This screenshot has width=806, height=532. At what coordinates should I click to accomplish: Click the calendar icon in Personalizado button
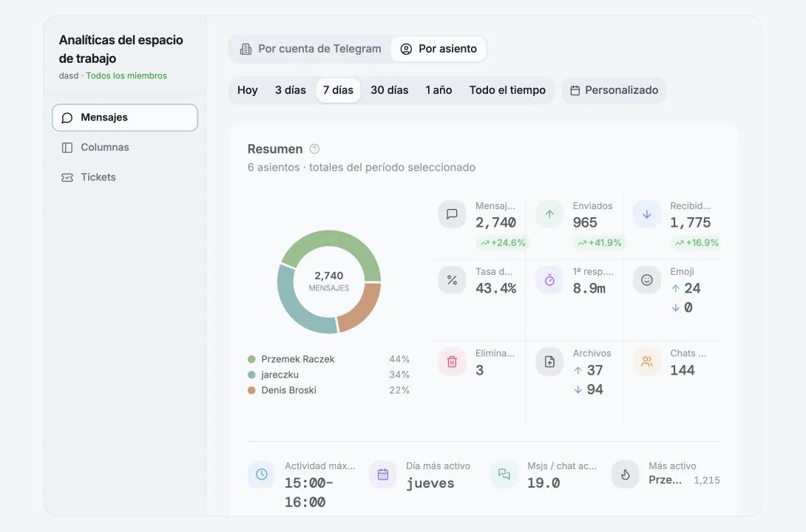click(x=575, y=90)
